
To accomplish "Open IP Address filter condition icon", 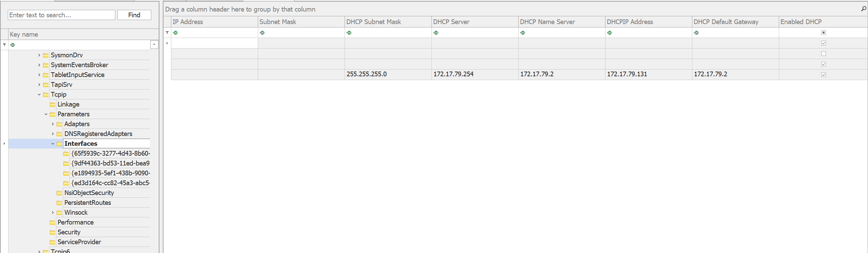I will pyautogui.click(x=175, y=33).
